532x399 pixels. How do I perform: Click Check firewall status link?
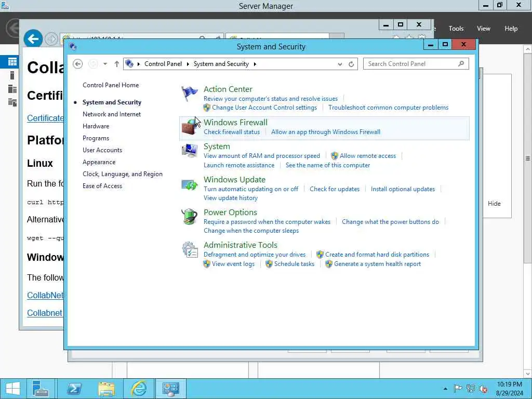tap(232, 132)
